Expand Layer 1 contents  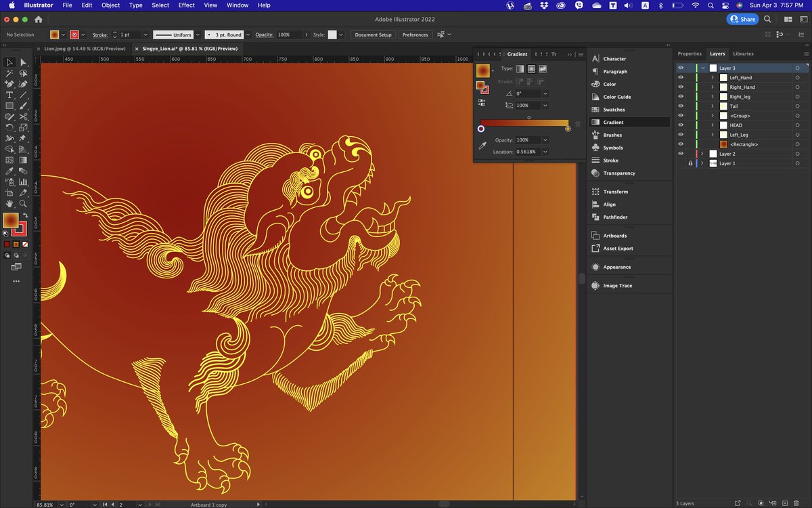702,163
